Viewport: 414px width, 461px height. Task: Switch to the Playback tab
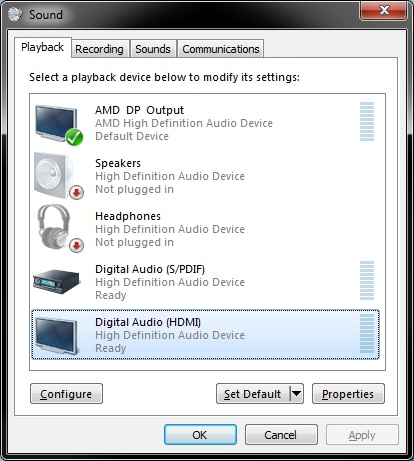pyautogui.click(x=43, y=47)
